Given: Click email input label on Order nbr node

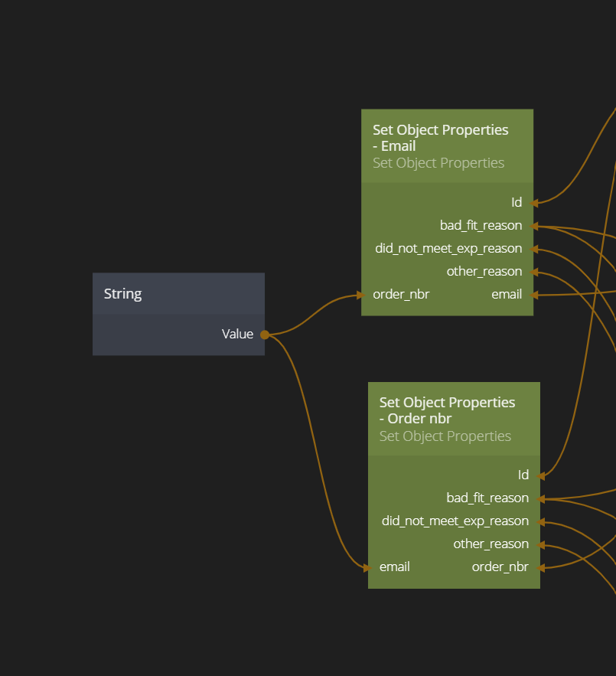Looking at the screenshot, I should tap(395, 567).
